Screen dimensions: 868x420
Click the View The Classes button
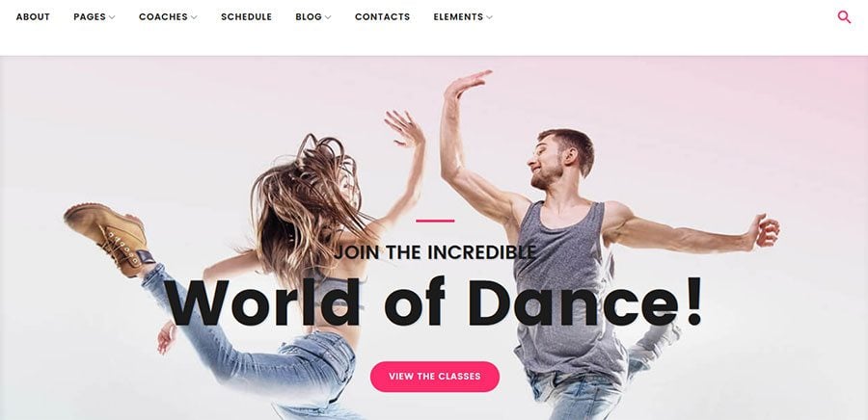(435, 377)
